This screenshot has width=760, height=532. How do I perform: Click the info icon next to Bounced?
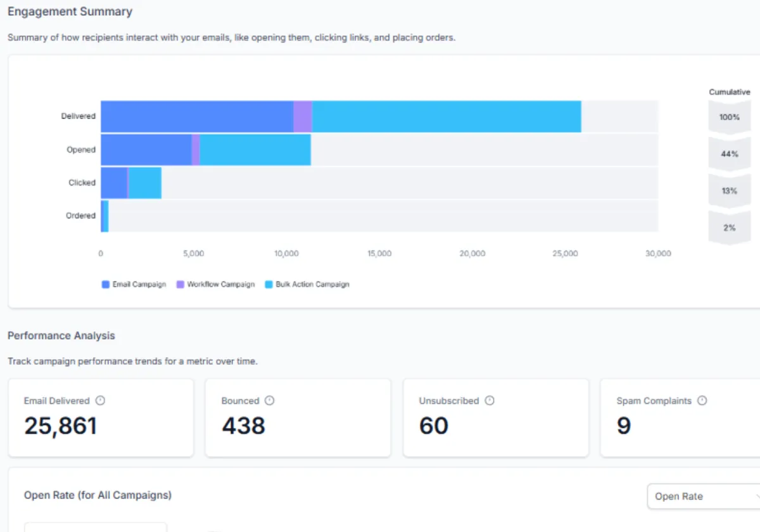pos(269,401)
